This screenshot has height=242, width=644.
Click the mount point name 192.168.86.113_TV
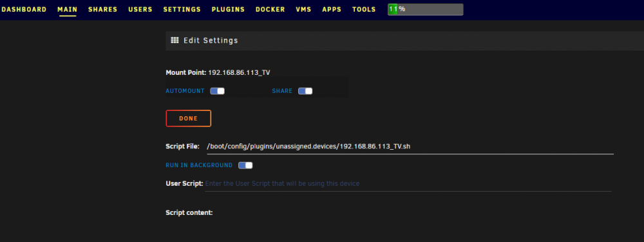coord(239,72)
